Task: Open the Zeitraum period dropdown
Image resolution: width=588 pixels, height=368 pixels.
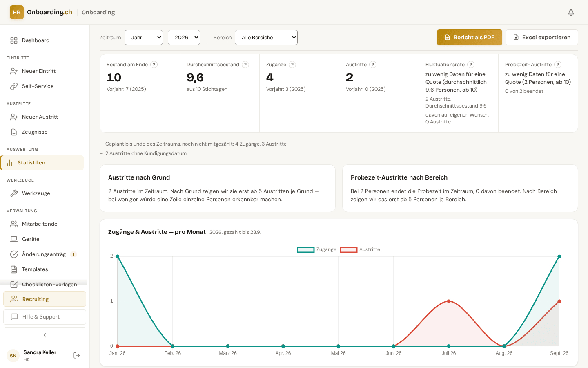Action: 144,38
